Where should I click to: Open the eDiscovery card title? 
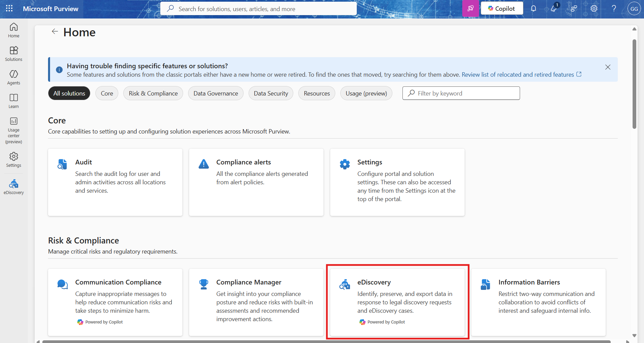[374, 282]
